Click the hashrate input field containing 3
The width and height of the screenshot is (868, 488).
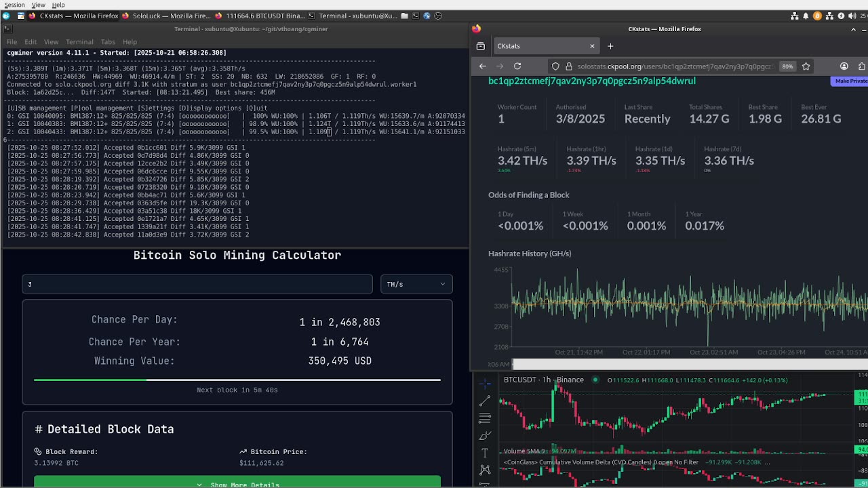[197, 284]
